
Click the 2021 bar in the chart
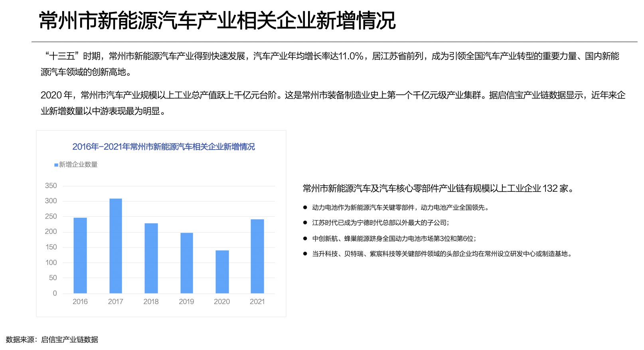coord(257,256)
